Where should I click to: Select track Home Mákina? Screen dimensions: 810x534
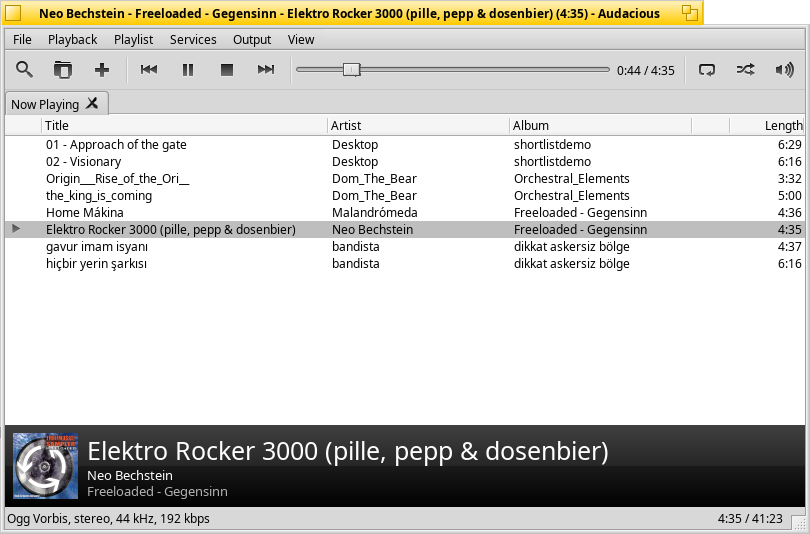(x=405, y=213)
